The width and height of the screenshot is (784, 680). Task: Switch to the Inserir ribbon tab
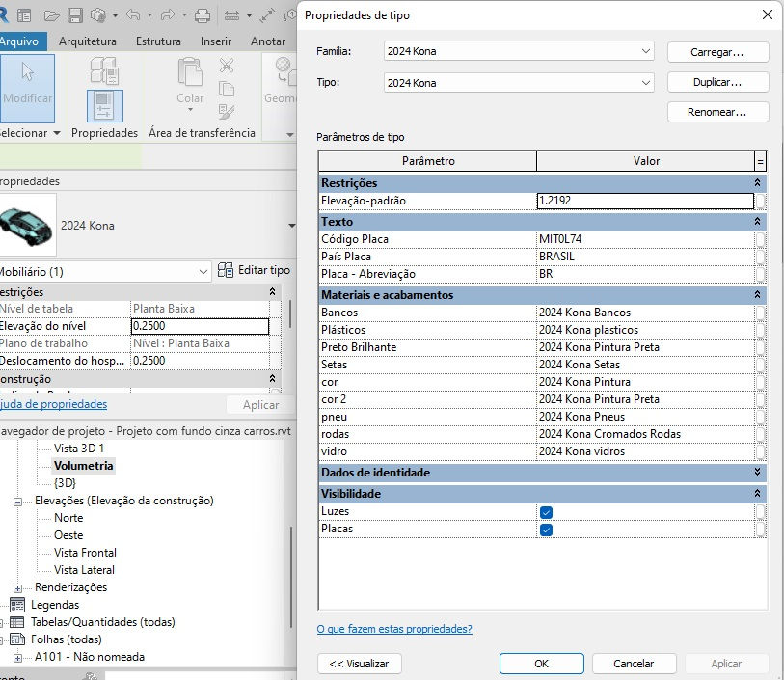[x=216, y=41]
